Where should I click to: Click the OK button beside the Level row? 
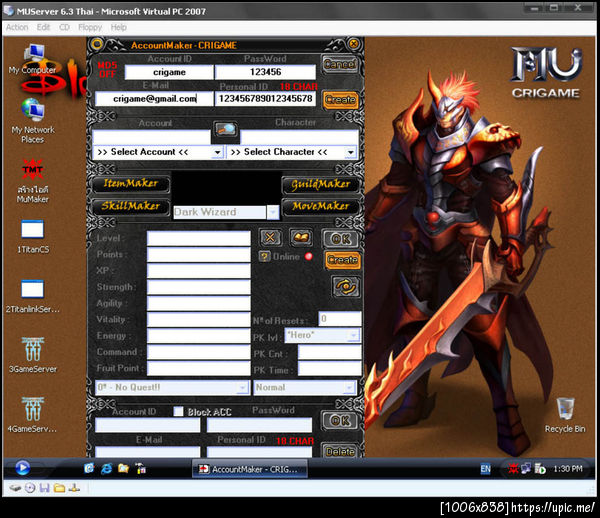tap(341, 239)
